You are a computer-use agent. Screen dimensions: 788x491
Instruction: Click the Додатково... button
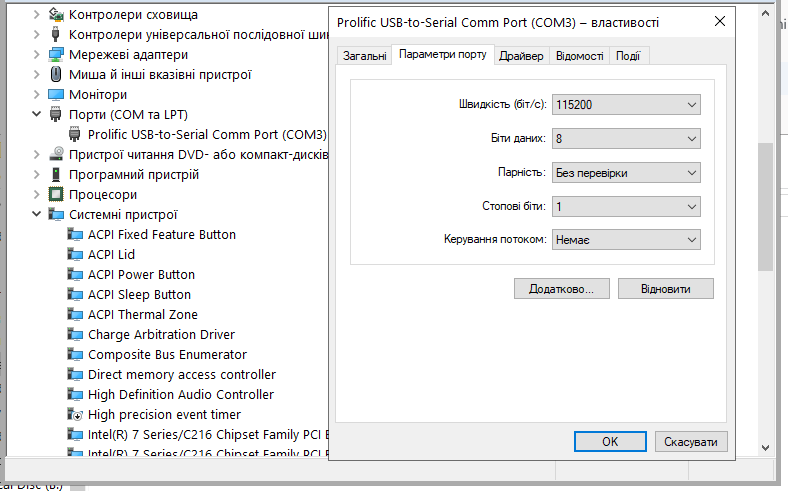[x=561, y=289]
